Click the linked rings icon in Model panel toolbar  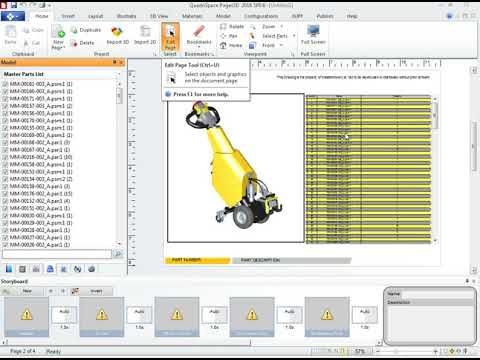click(78, 269)
